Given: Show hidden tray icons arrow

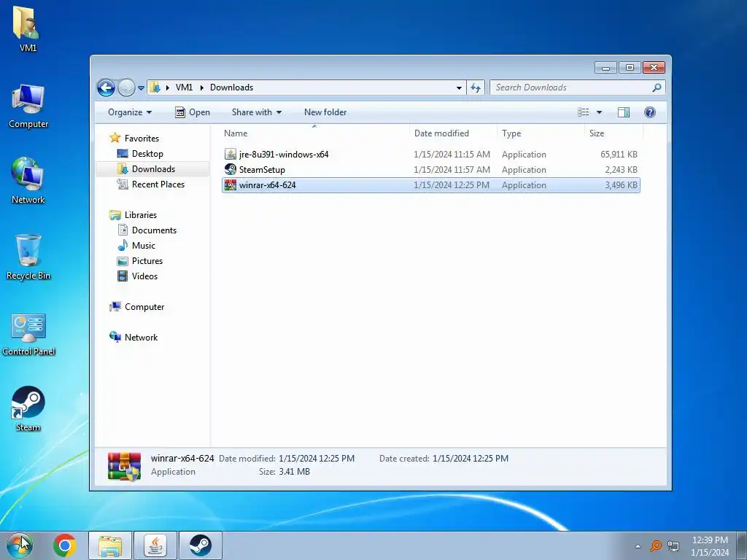Looking at the screenshot, I should (638, 546).
